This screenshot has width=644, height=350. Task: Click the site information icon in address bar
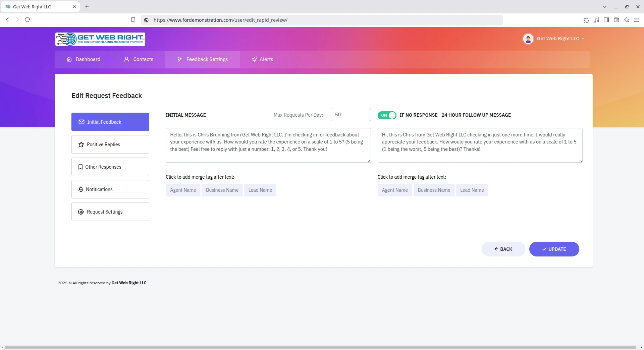point(146,20)
